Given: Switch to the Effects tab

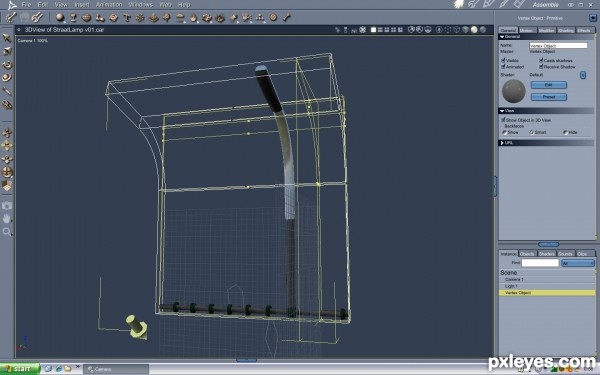Looking at the screenshot, I should pos(584,30).
